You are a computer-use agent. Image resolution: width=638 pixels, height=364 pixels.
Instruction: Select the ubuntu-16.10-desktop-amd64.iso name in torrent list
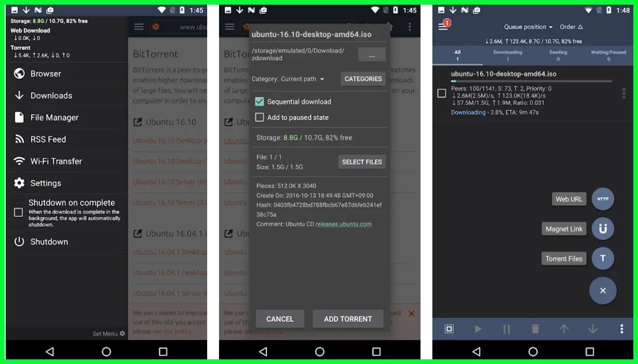503,74
